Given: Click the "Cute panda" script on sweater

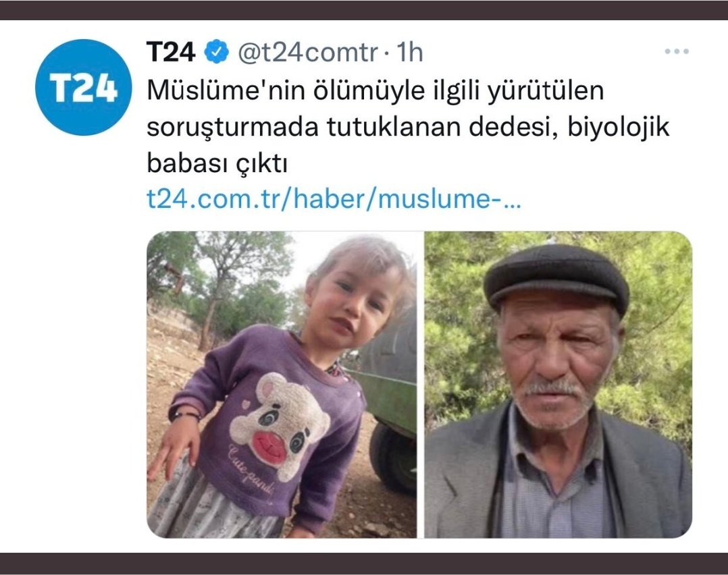Looking at the screenshot, I should point(251,470).
